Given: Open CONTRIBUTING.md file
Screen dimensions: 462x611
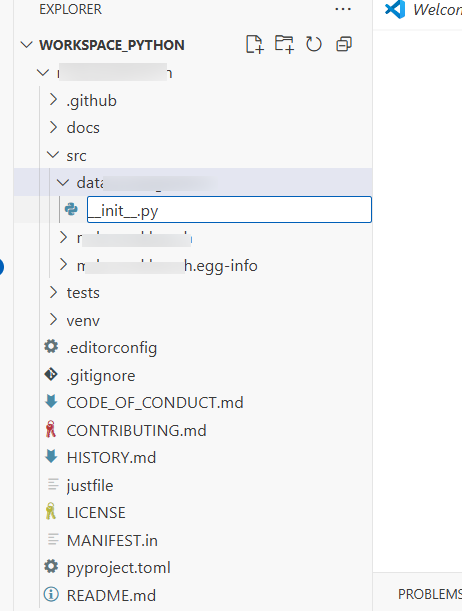Looking at the screenshot, I should pyautogui.click(x=136, y=430).
